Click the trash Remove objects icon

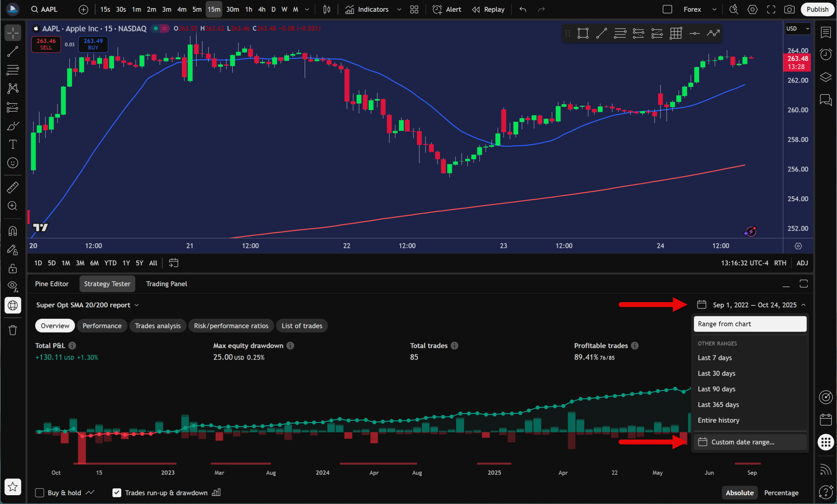pos(12,330)
